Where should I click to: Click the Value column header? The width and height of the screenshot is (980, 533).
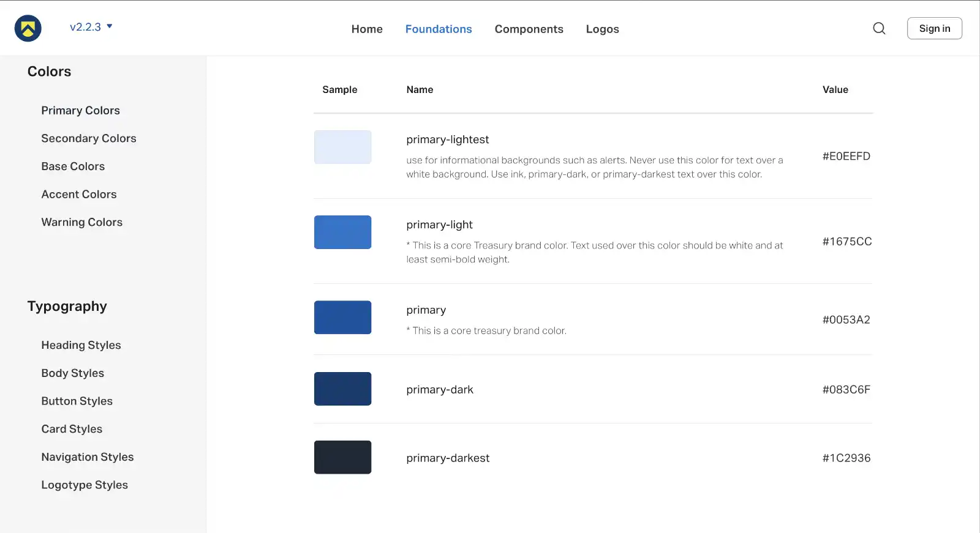pyautogui.click(x=835, y=89)
